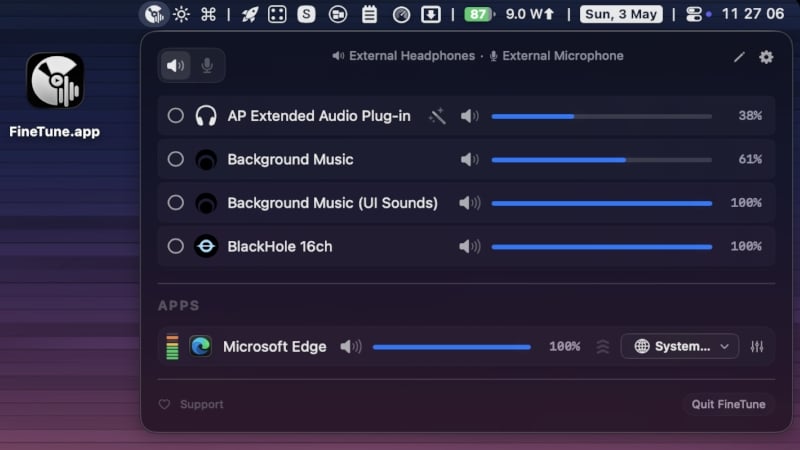The image size is (800, 450).
Task: Click the round badge menu bar icon
Action: point(338,14)
